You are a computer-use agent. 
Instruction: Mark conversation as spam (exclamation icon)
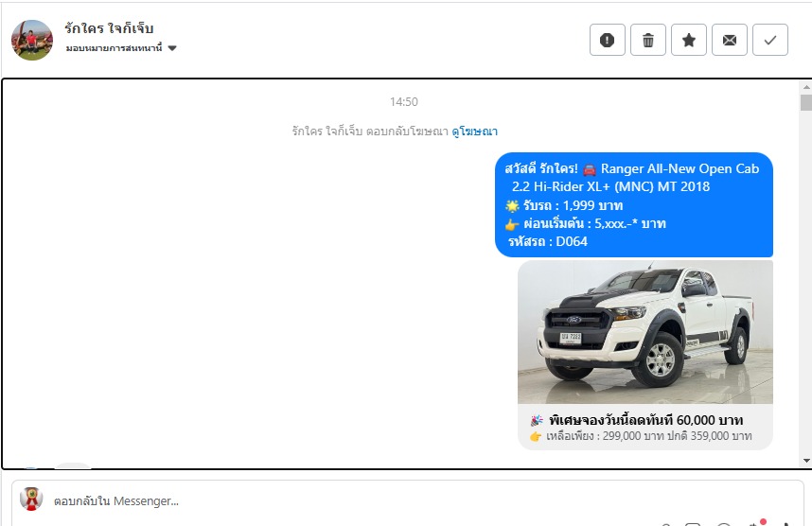click(607, 40)
